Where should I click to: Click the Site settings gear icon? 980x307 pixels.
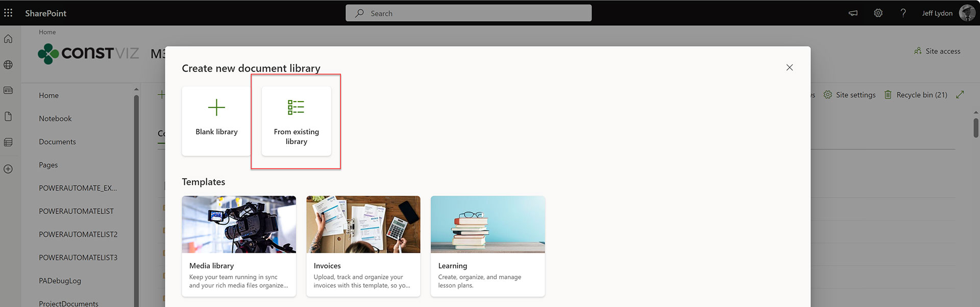(828, 95)
